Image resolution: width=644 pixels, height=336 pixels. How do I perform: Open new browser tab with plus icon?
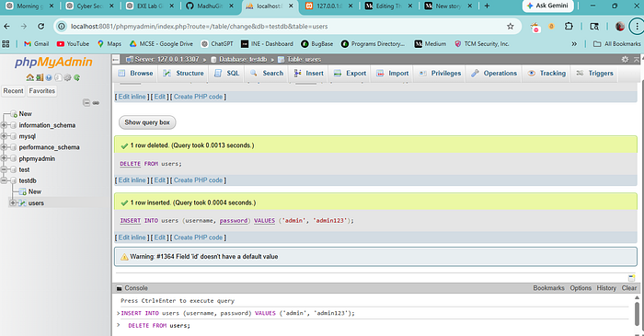[x=487, y=6]
